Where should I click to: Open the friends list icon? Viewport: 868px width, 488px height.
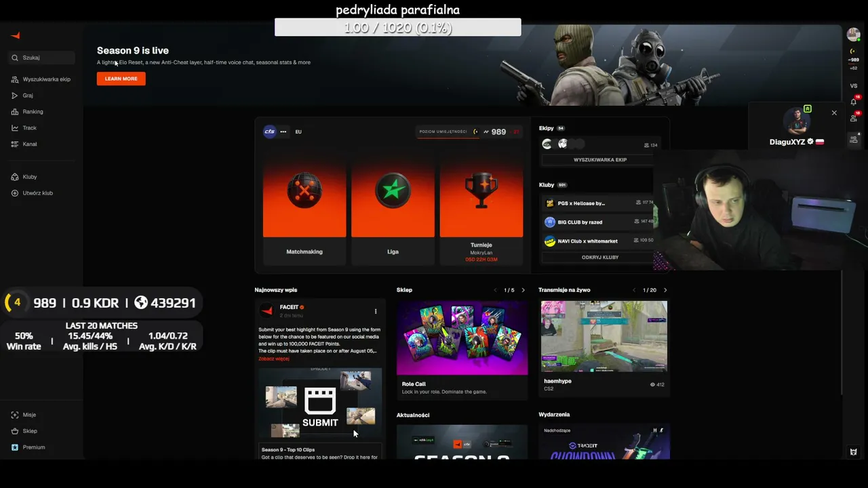point(854,120)
